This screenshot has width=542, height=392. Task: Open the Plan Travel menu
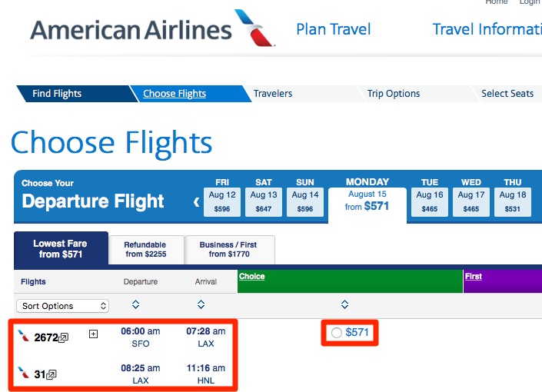click(x=334, y=29)
